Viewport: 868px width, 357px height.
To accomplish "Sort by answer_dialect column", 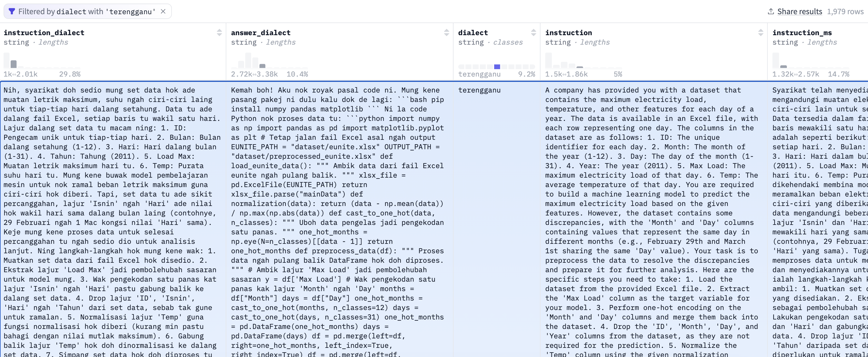I will [446, 33].
